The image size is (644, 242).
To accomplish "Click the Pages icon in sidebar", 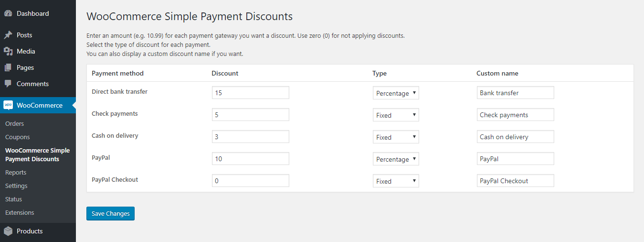I will (8, 67).
